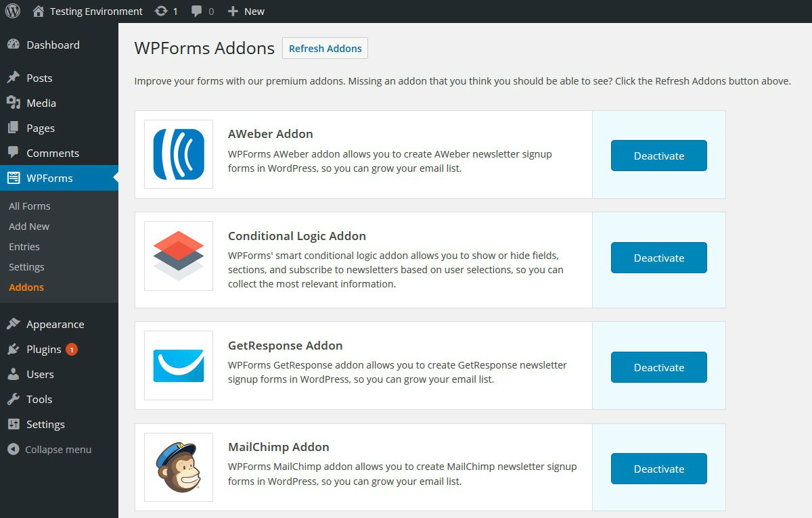The width and height of the screenshot is (812, 518).
Task: Go to the Plugins menu
Action: click(44, 349)
